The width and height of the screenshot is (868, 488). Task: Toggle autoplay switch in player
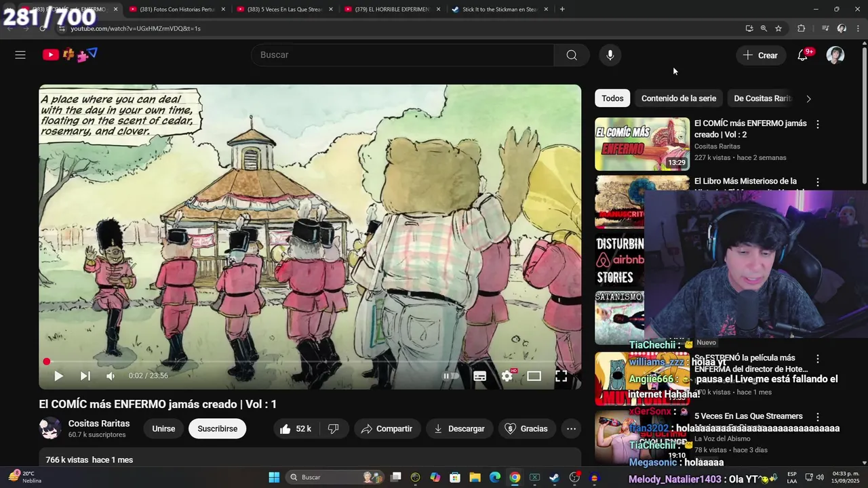click(451, 375)
